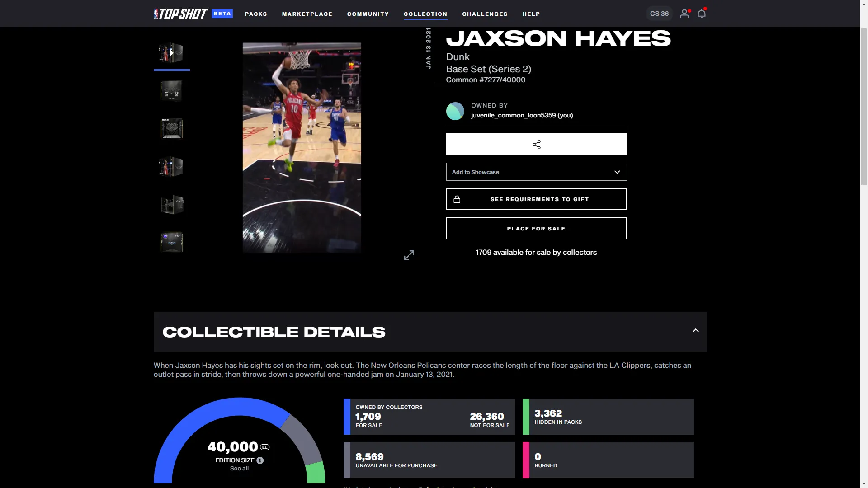Expand the moment video to fullscreen
The image size is (868, 488).
409,255
